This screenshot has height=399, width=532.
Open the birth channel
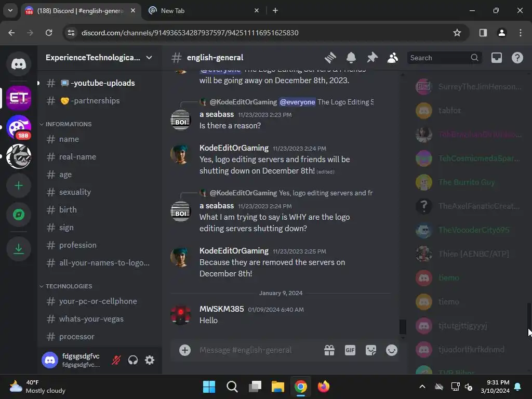(99, 210)
